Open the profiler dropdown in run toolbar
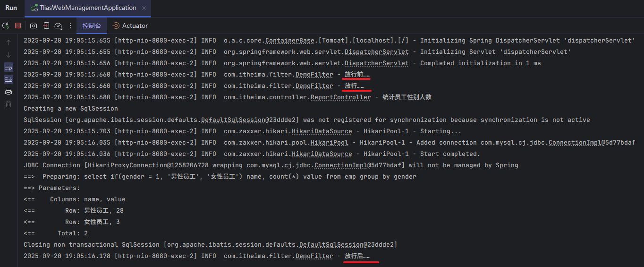The width and height of the screenshot is (644, 267). point(59,26)
